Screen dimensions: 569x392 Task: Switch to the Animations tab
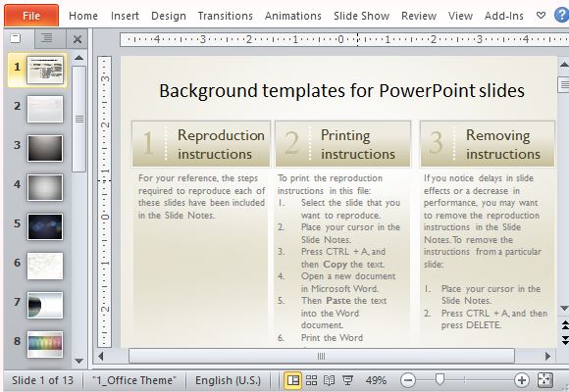click(x=293, y=16)
